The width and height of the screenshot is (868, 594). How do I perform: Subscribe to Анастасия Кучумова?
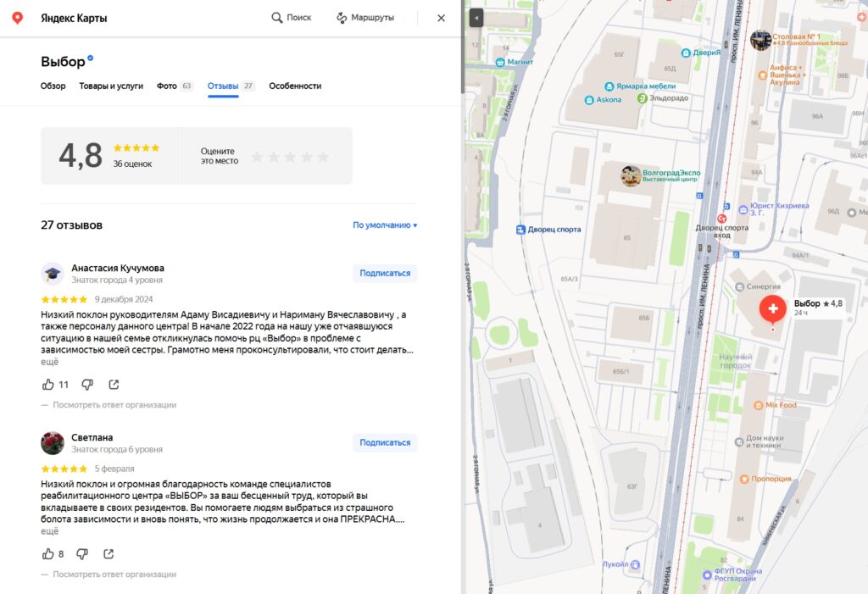(x=385, y=273)
